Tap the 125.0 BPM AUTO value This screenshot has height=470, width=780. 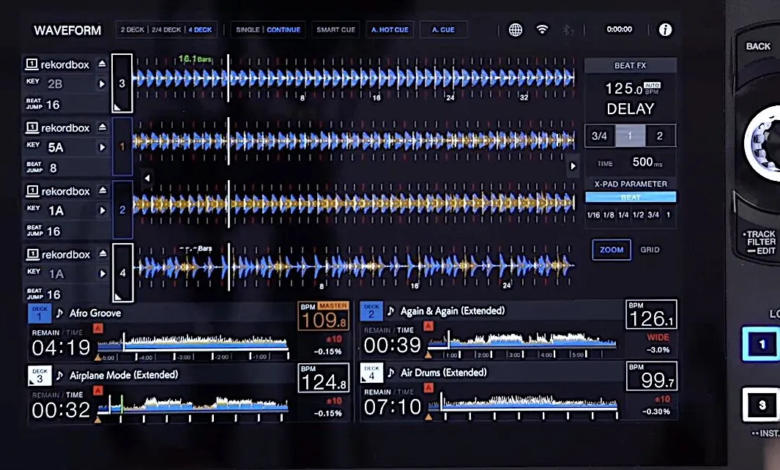coord(632,89)
